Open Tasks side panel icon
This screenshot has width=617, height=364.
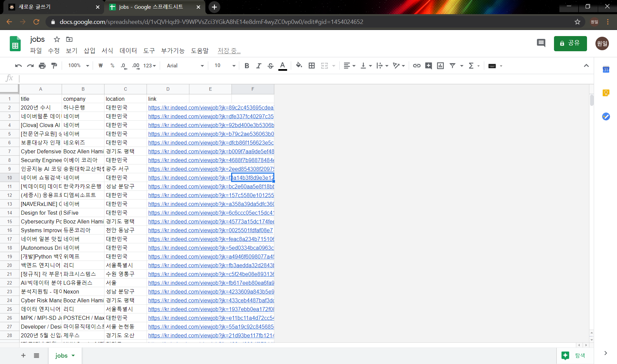tap(606, 116)
